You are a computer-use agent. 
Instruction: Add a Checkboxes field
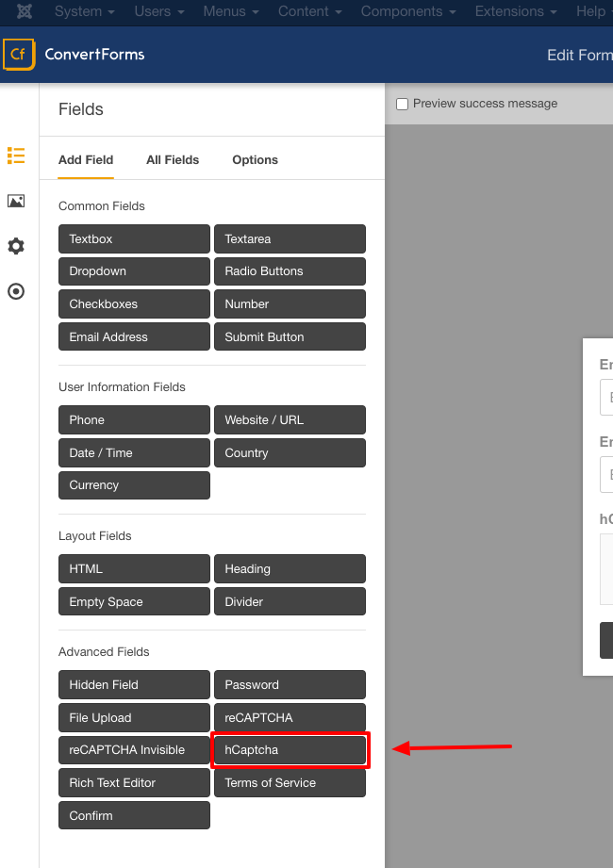(x=135, y=303)
